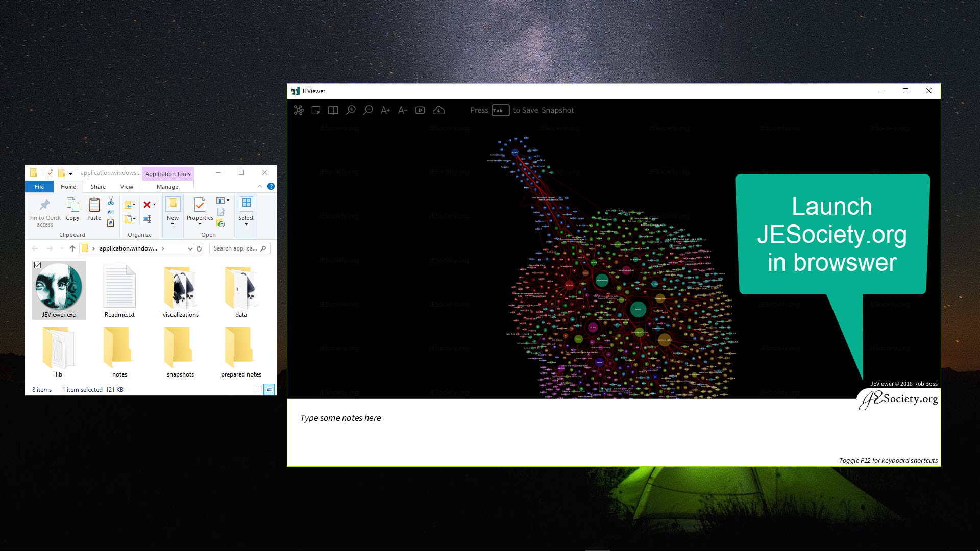Switch Explorer to large icons view layout
This screenshot has height=551, width=980.
coord(269,389)
